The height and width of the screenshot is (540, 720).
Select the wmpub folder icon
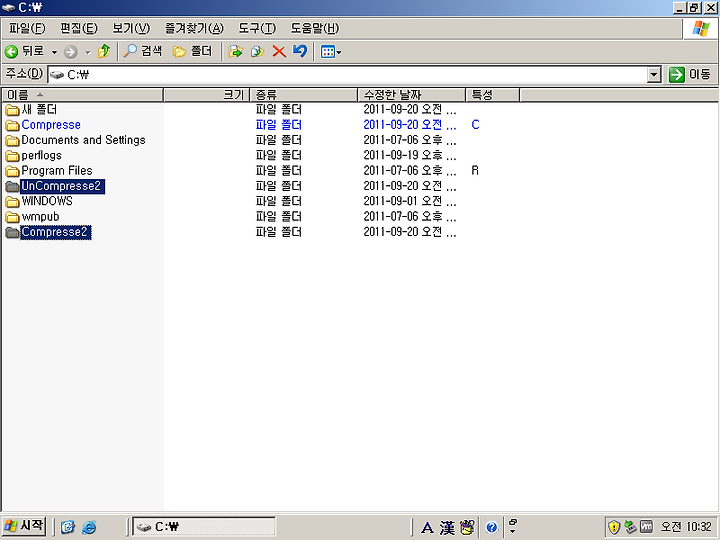(x=12, y=217)
